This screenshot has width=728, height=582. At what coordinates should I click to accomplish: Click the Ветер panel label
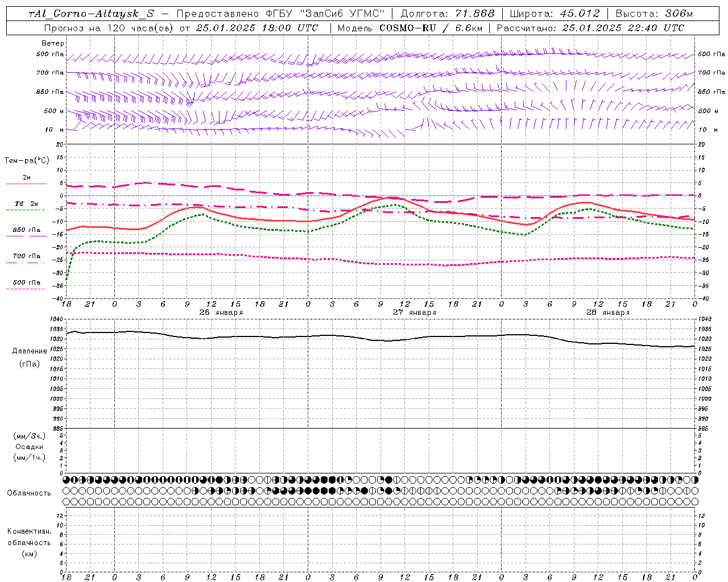point(53,43)
